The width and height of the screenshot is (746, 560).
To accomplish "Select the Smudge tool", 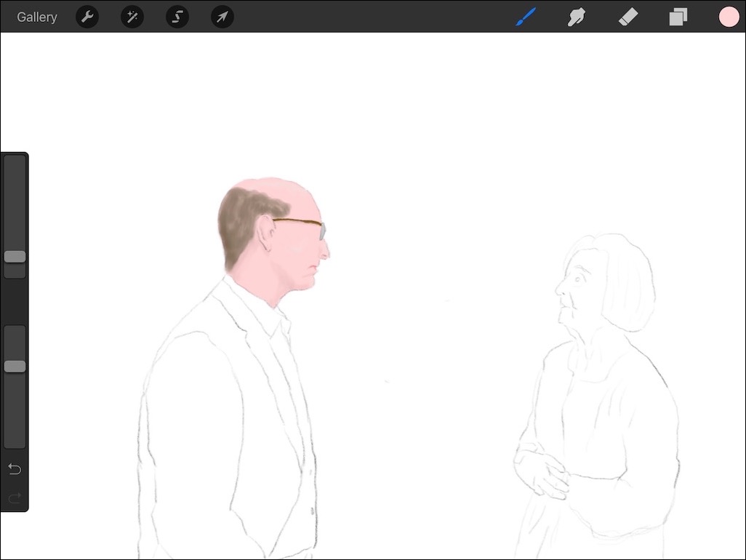I will coord(576,16).
